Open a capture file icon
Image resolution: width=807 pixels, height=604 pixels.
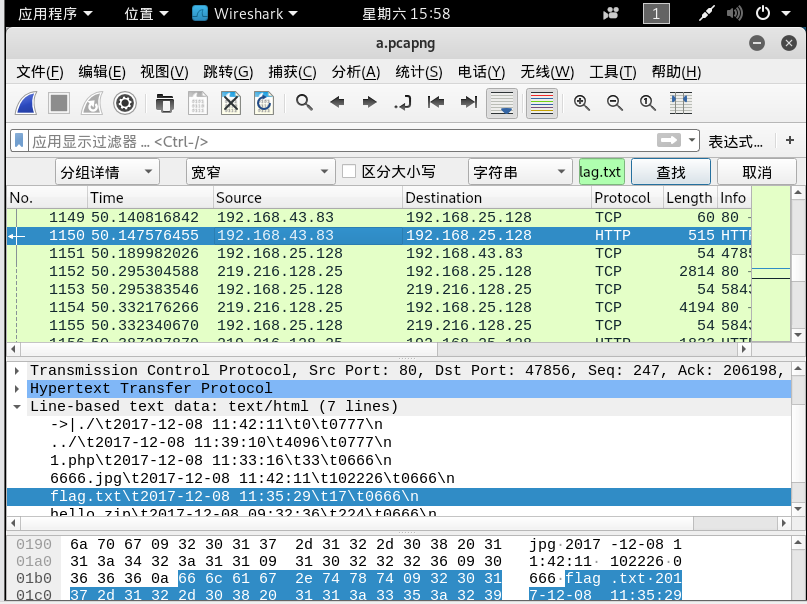pyautogui.click(x=165, y=103)
